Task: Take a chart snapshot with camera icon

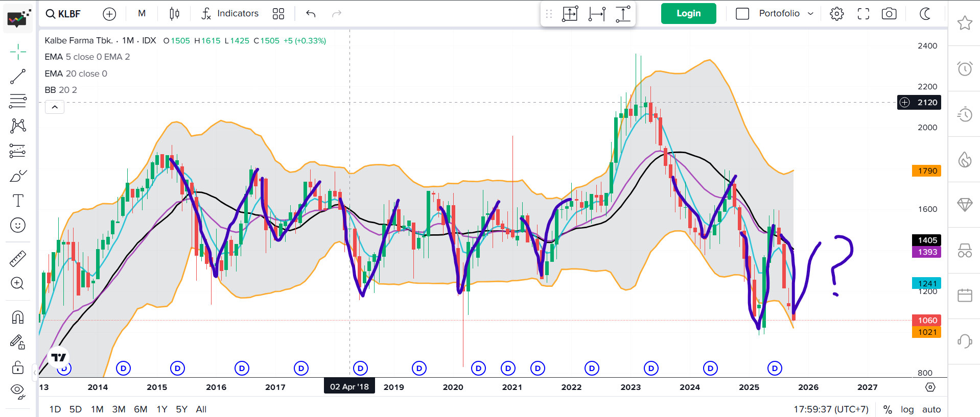Action: coord(889,14)
